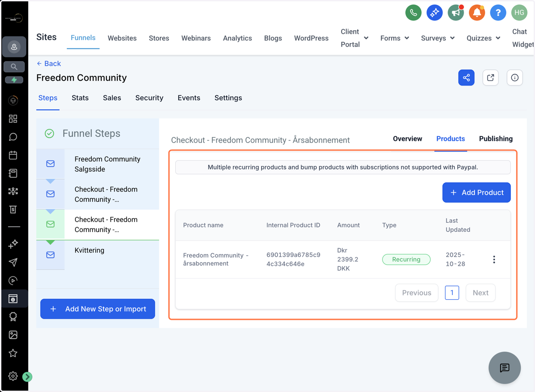Open the orange bell notifications icon
Image resolution: width=535 pixels, height=392 pixels.
(477, 13)
